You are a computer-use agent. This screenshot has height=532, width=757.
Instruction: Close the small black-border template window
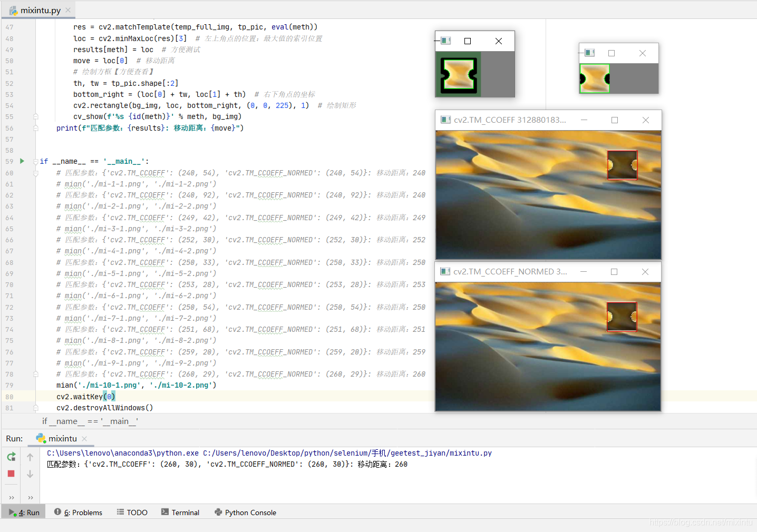(x=499, y=41)
